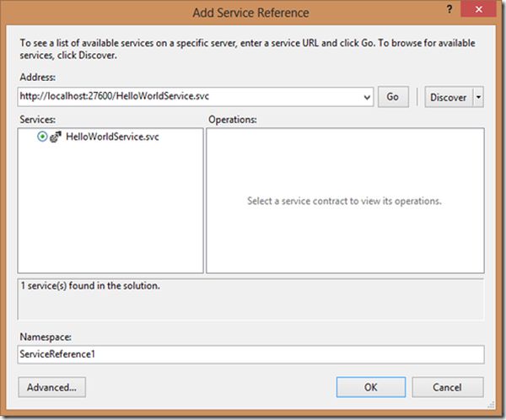
Task: Confirm with the OK button
Action: (371, 387)
